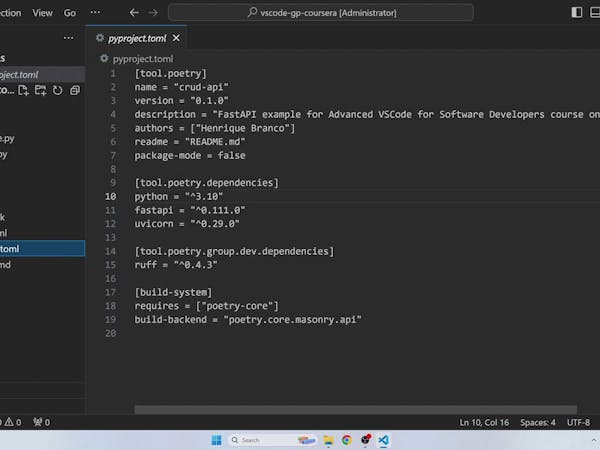
Task: Click the uvicorn = "^0.29.0" line
Action: coord(187,224)
